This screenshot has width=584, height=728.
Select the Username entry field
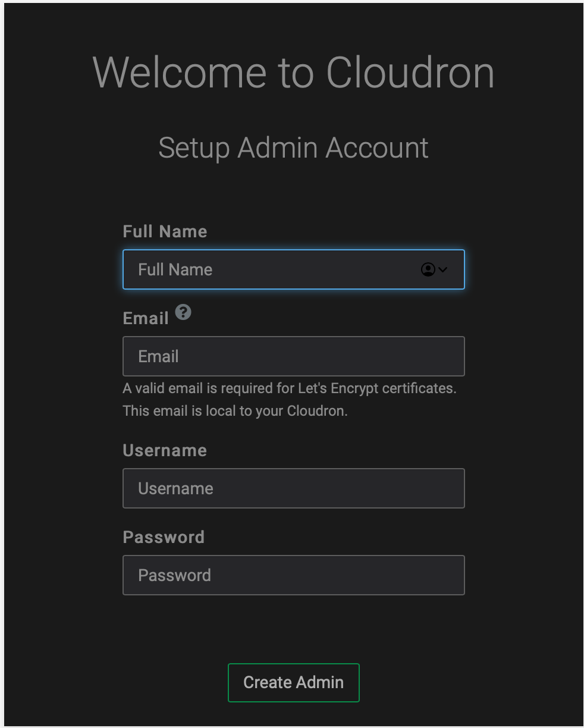click(293, 488)
